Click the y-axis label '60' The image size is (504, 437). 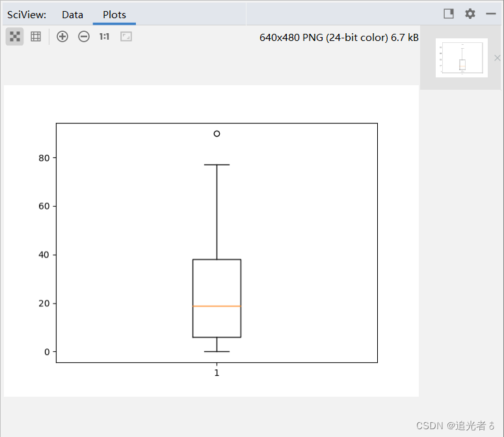(x=44, y=206)
